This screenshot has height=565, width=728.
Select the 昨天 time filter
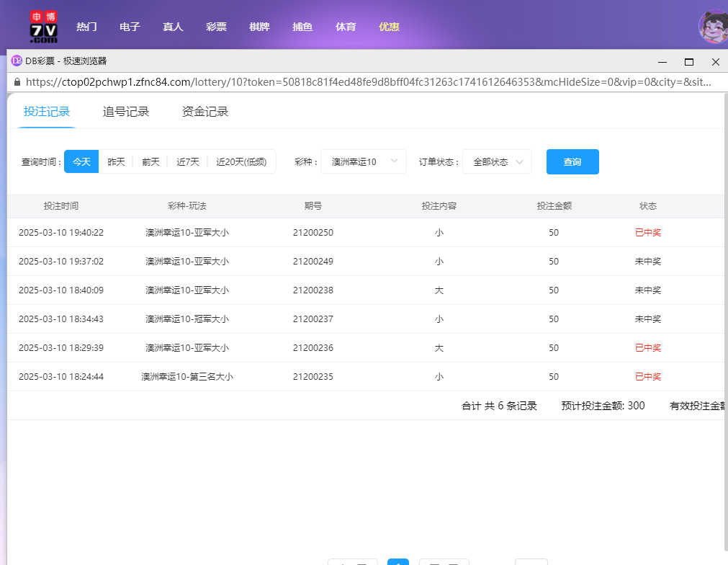[115, 161]
